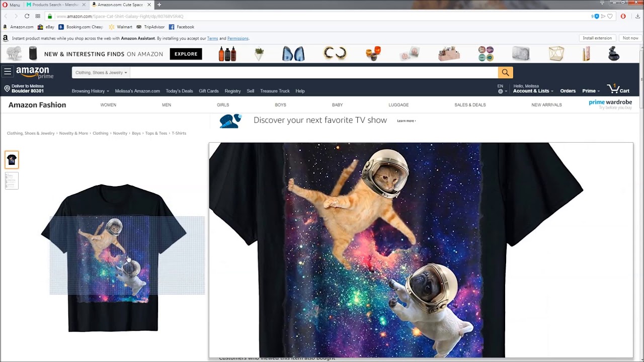Open the eBay bookmark
The width and height of the screenshot is (644, 362).
coord(46,27)
